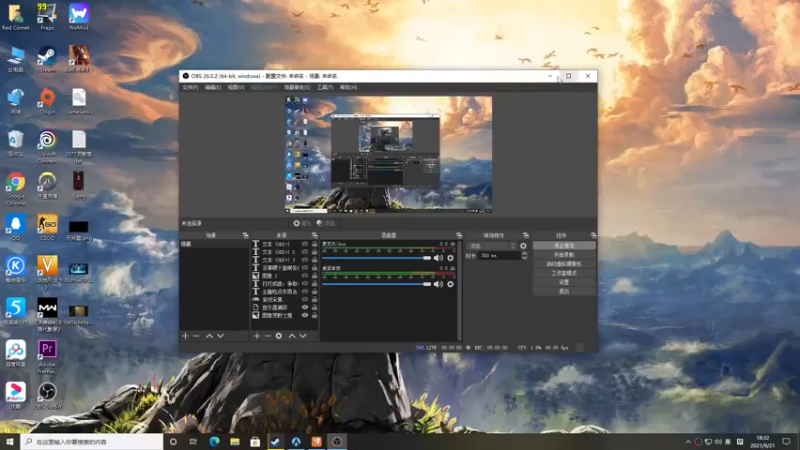Add a new scene with the Scenes plus icon
The width and height of the screenshot is (800, 450).
pos(185,336)
